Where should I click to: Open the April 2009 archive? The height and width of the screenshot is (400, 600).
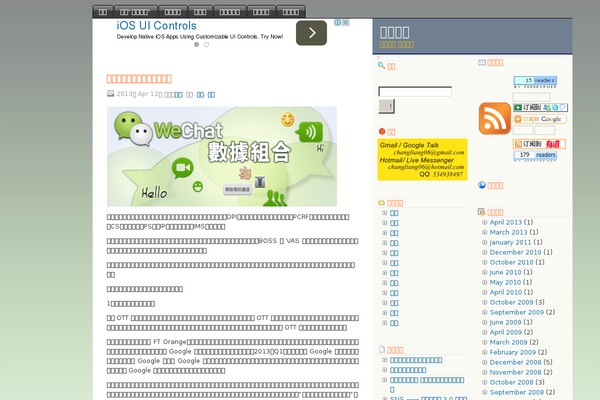click(505, 332)
